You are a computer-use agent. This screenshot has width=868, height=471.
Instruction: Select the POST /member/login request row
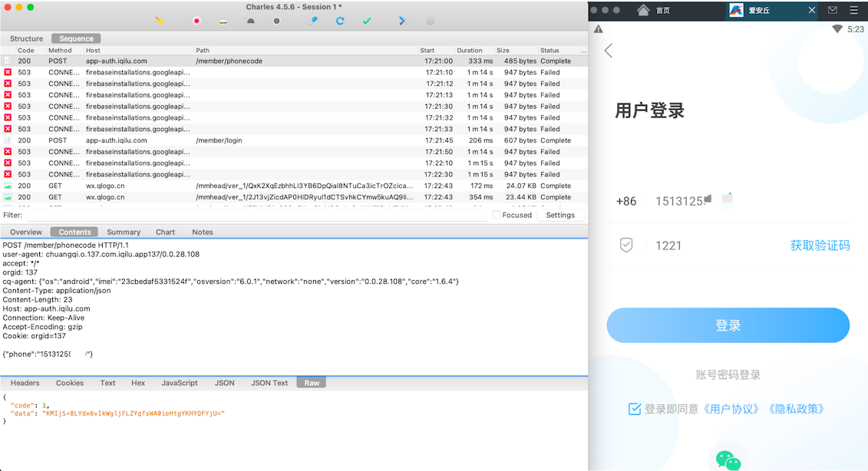coord(294,140)
